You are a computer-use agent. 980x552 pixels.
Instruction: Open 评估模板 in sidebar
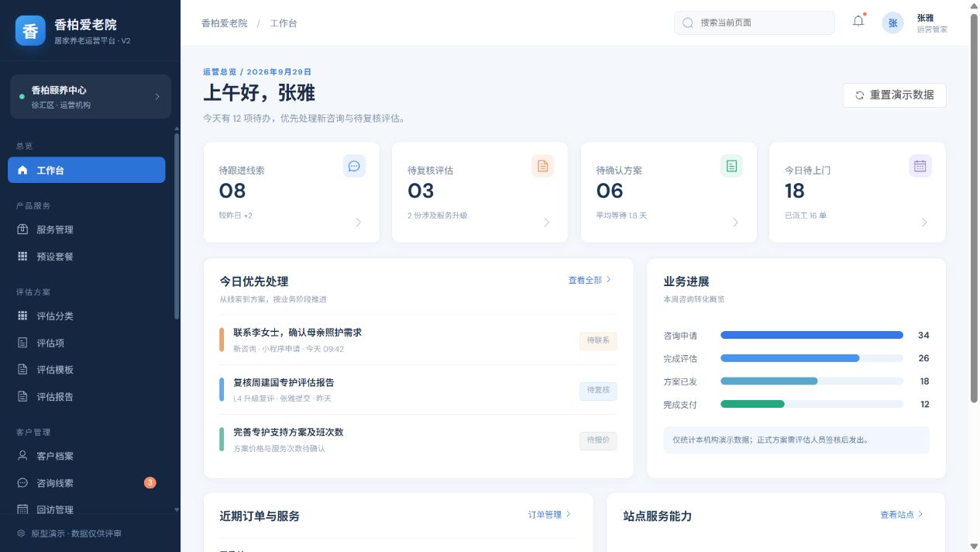87,370
